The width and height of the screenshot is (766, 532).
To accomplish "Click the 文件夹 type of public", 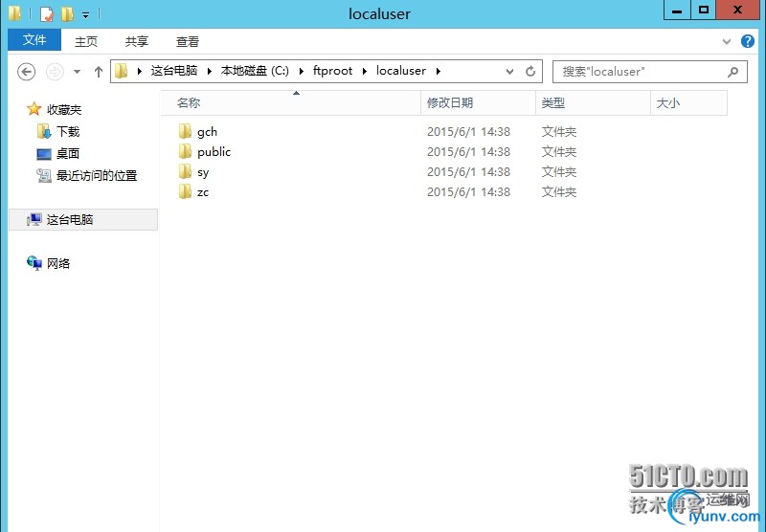I will (x=559, y=152).
